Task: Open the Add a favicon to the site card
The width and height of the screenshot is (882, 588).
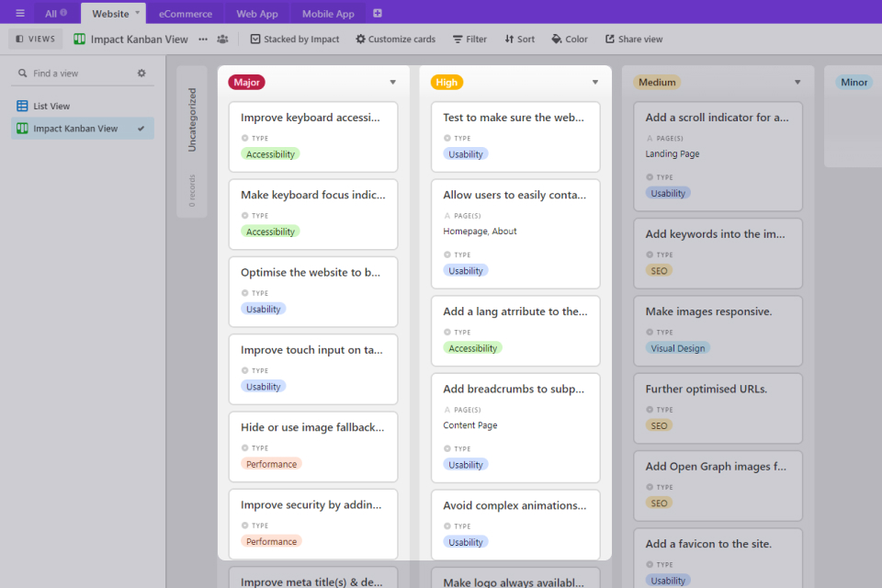Action: tap(718, 559)
